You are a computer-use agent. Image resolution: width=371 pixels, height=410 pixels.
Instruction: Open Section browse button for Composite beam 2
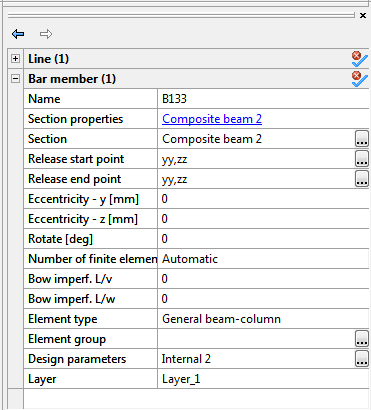[362, 139]
